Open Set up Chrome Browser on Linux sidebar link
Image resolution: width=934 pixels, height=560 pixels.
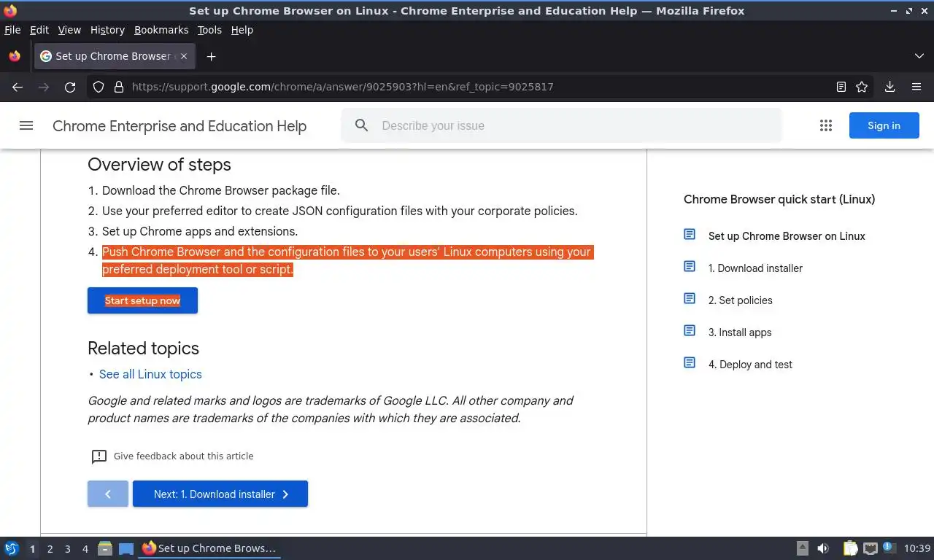tap(787, 236)
